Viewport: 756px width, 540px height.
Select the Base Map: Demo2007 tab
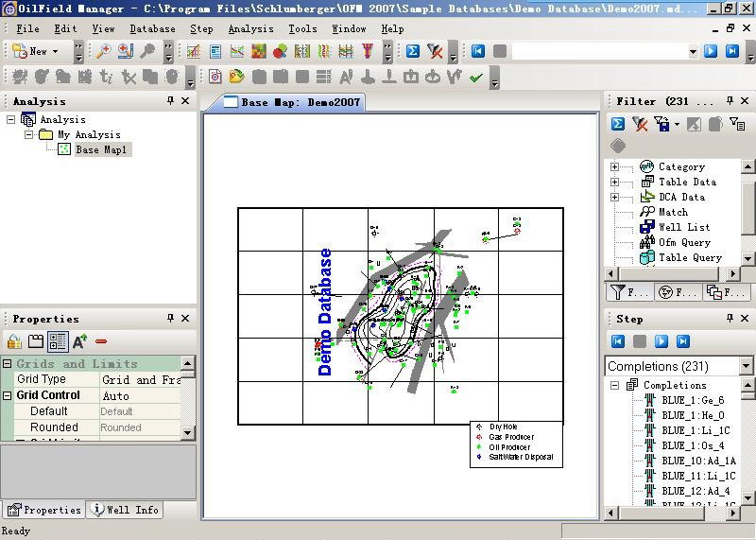click(x=294, y=102)
